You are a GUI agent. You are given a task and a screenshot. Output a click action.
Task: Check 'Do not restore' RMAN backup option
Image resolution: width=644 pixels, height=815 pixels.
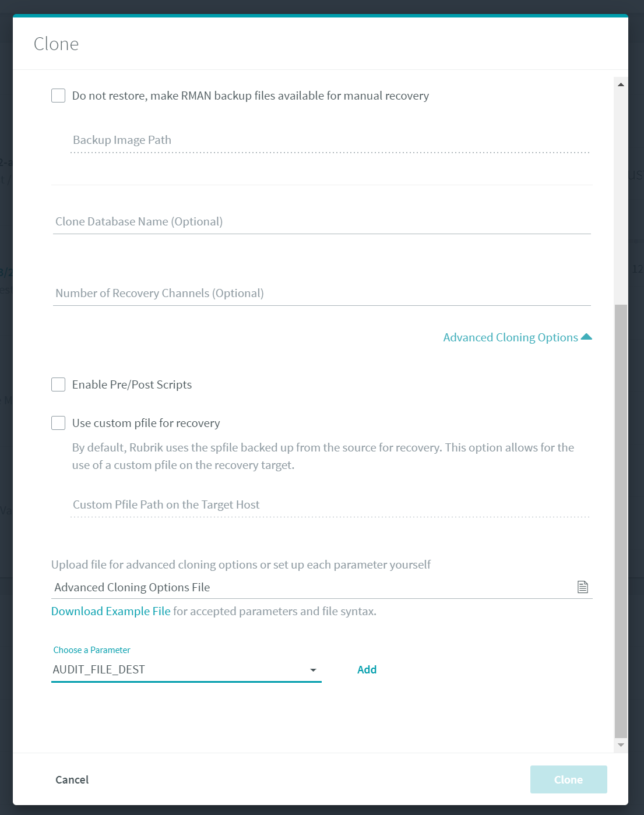coord(58,96)
